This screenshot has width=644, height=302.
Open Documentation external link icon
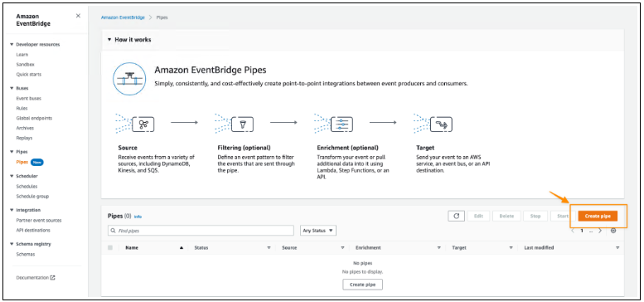(52, 278)
